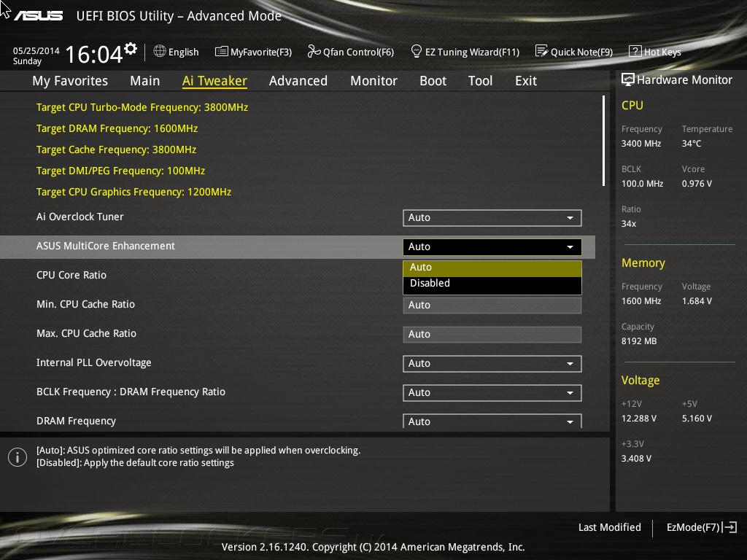Click the Min. CPU Cache Ratio field

click(x=492, y=306)
